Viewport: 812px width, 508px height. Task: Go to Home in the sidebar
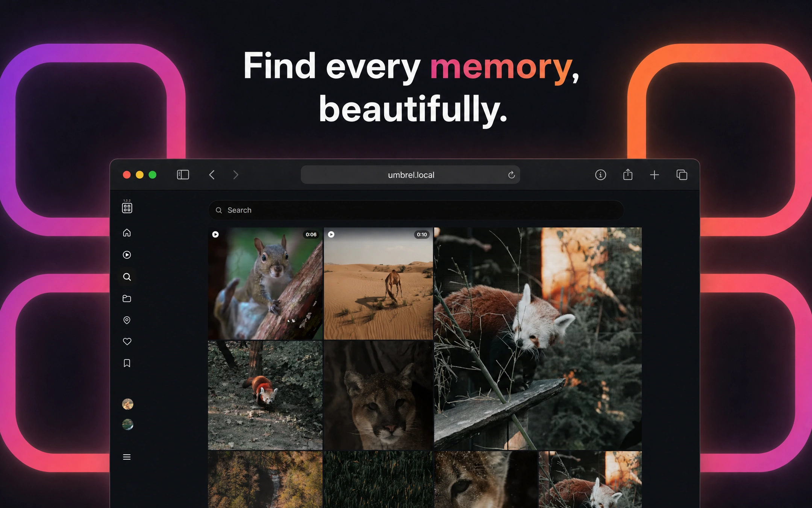[127, 233]
